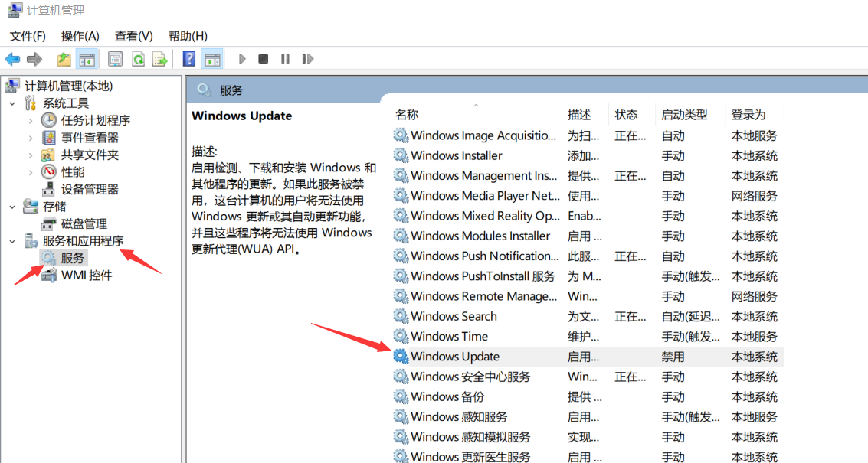This screenshot has height=463, width=868.
Task: Collapse the 存储 tree node
Action: 12,207
